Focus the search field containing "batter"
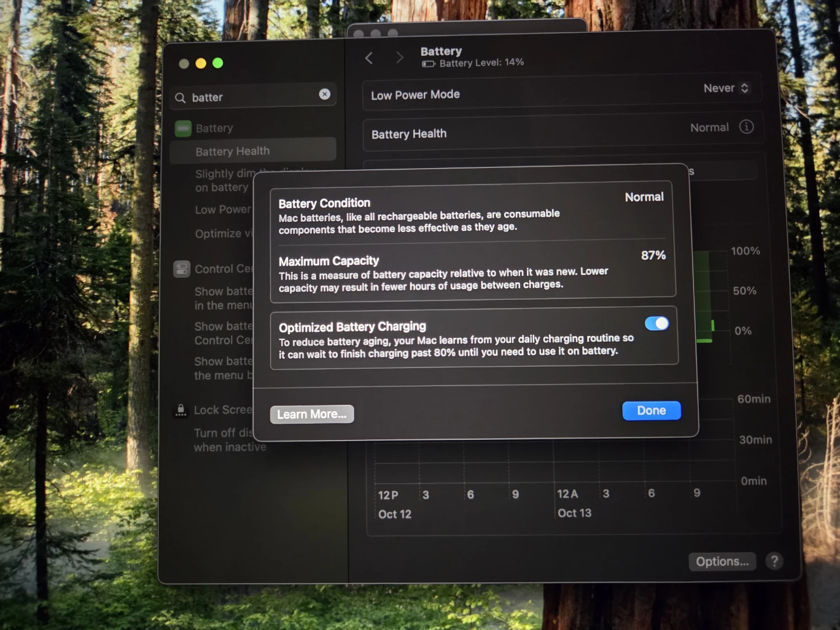The width and height of the screenshot is (840, 630). point(253,96)
